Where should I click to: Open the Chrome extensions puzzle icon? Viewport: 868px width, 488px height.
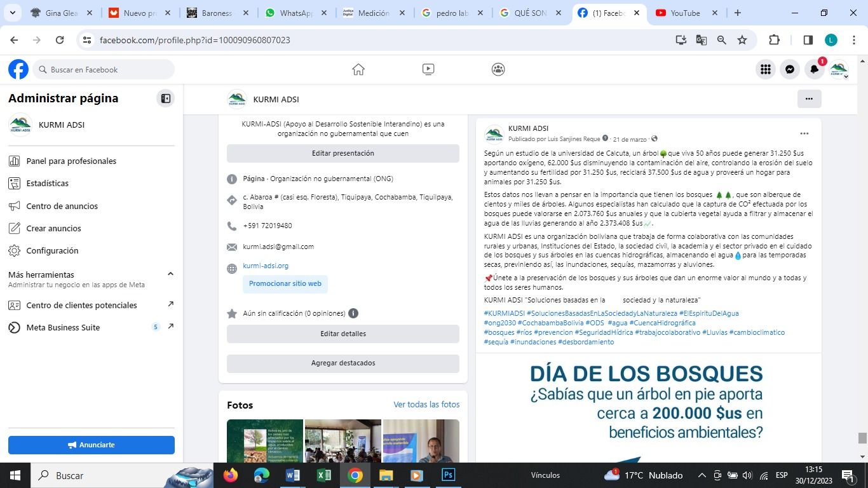(x=774, y=39)
